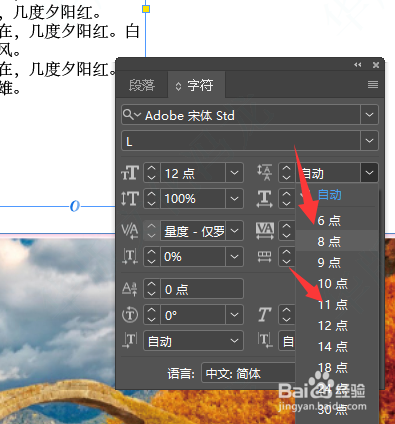395x424 pixels.
Task: Click the baseline shift stepper arrows
Action: [152, 289]
